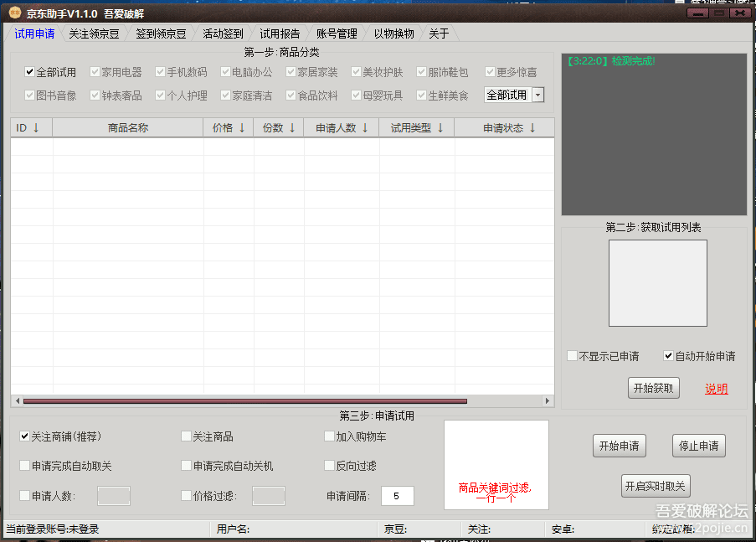Toggle the 电脑办公 category checkbox

pyautogui.click(x=225, y=72)
